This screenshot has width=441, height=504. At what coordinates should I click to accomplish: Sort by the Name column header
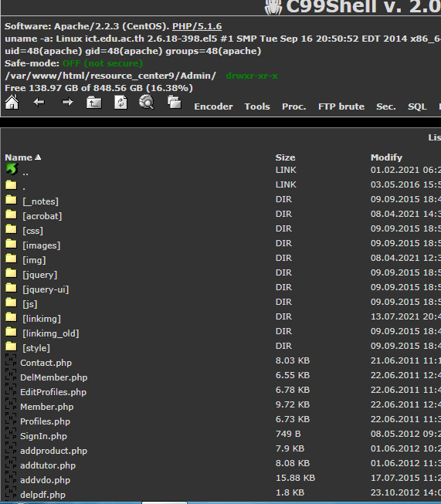click(19, 157)
